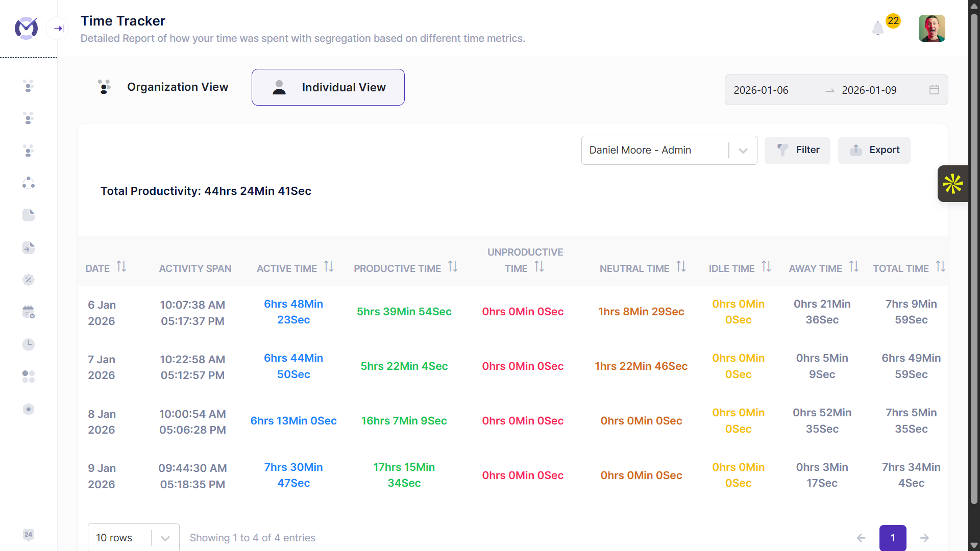Open the percent badge icon in the sidebar
980x551 pixels.
click(x=28, y=280)
